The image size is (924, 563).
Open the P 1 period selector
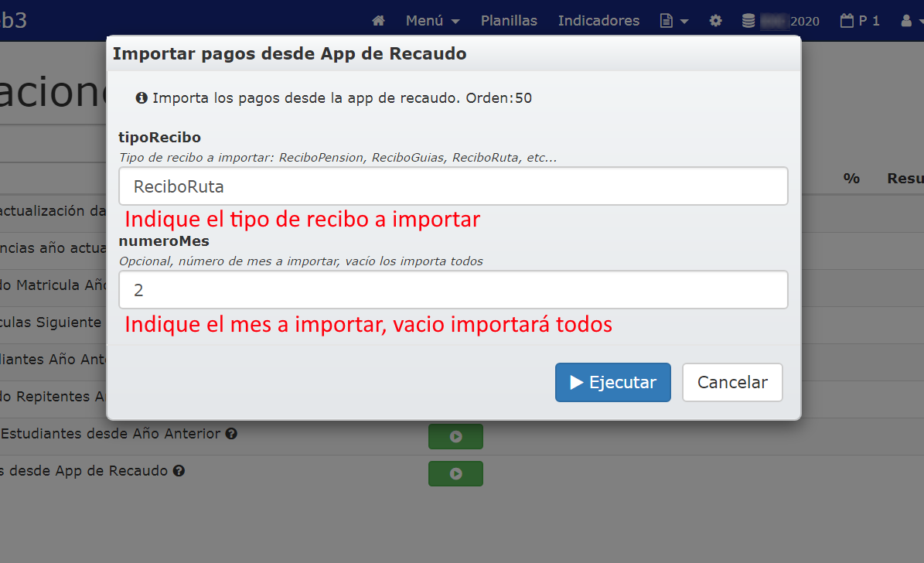[860, 21]
